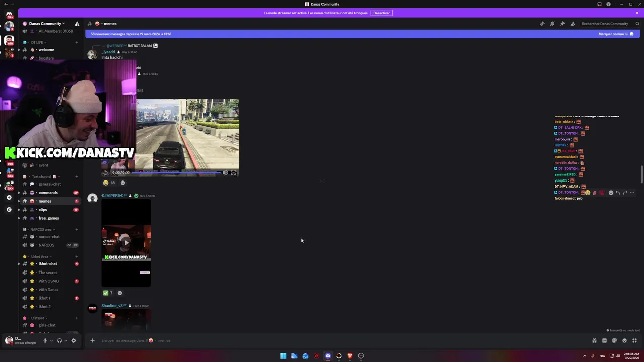Viewport: 644px width, 362px height.
Task: Join the NARCOS voice channel
Action: 50,245
